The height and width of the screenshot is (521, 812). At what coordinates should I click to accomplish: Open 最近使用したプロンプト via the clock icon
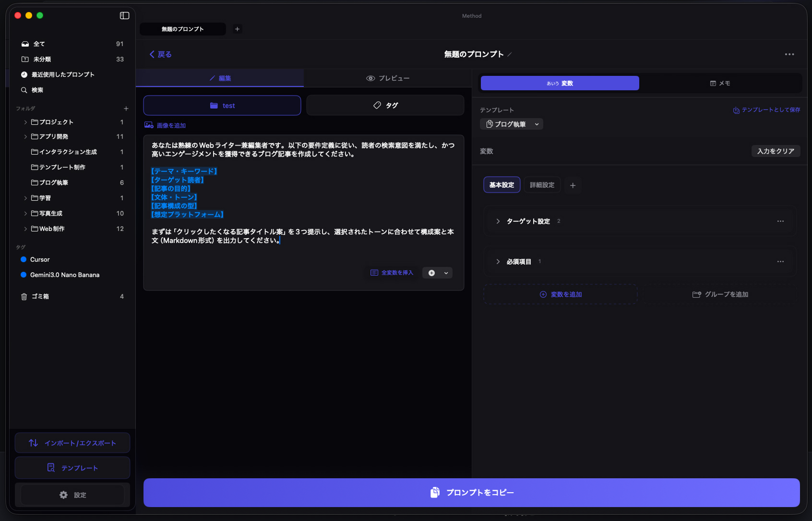pos(23,74)
